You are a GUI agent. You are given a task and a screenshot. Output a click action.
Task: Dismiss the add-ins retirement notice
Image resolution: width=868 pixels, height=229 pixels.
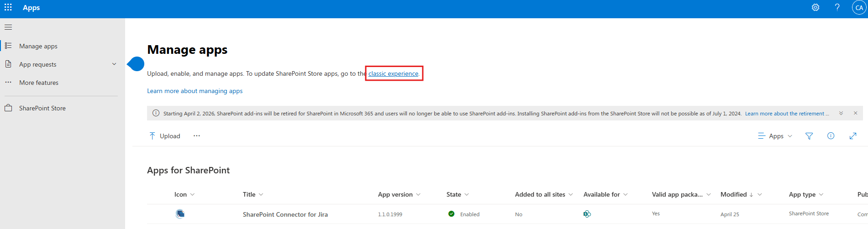pyautogui.click(x=855, y=113)
